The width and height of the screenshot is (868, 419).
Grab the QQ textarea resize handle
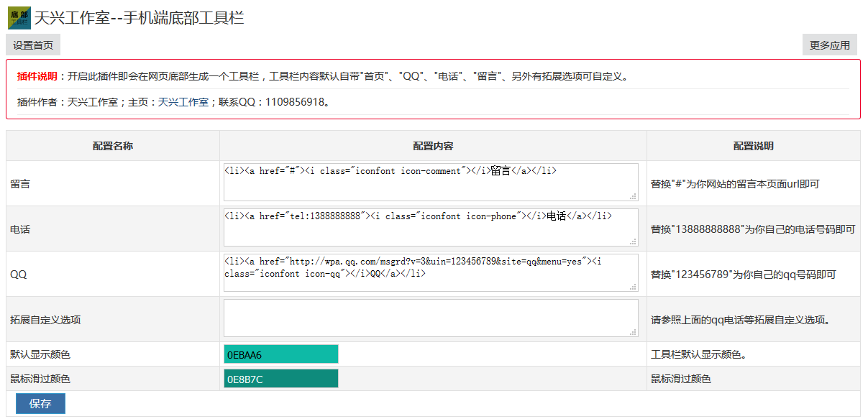click(x=634, y=287)
